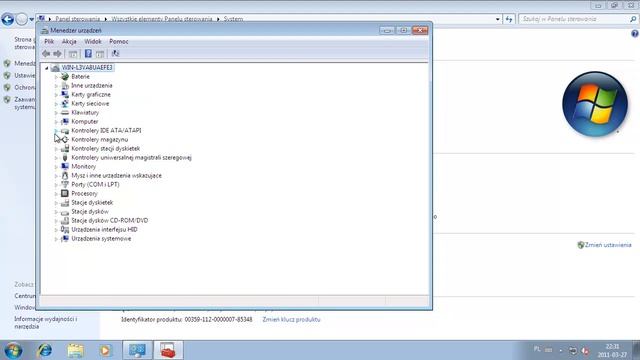Image resolution: width=640 pixels, height=360 pixels.
Task: Select the Porty (COM i LPT) icon
Action: (65, 184)
